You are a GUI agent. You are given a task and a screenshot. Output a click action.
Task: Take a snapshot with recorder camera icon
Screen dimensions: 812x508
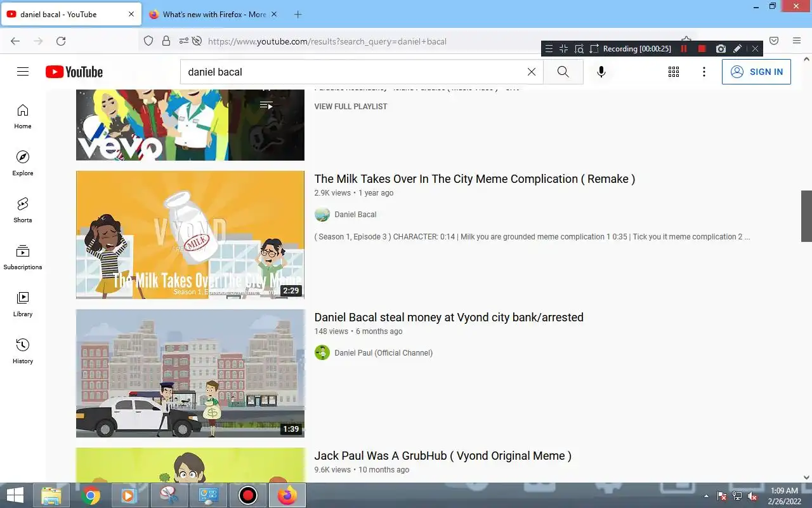coord(721,48)
